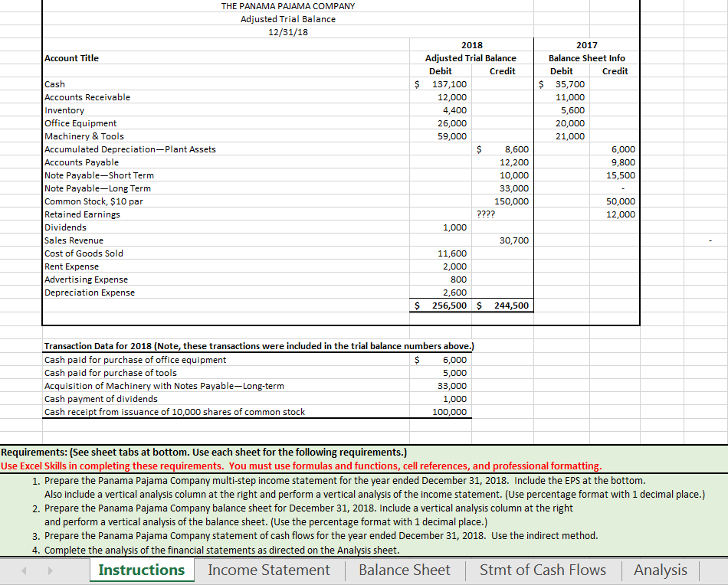
Task: Click the next-sheet navigation arrow
Action: [x=49, y=570]
